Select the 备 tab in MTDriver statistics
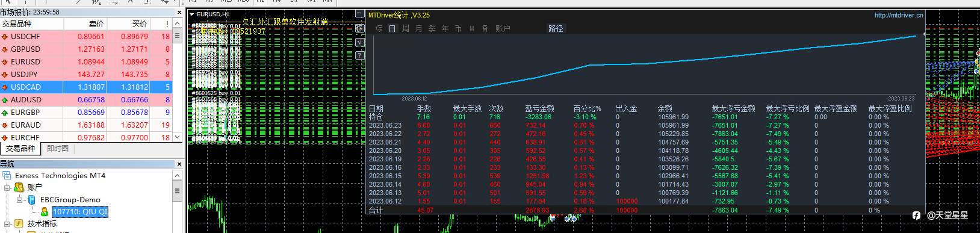 click(x=485, y=28)
